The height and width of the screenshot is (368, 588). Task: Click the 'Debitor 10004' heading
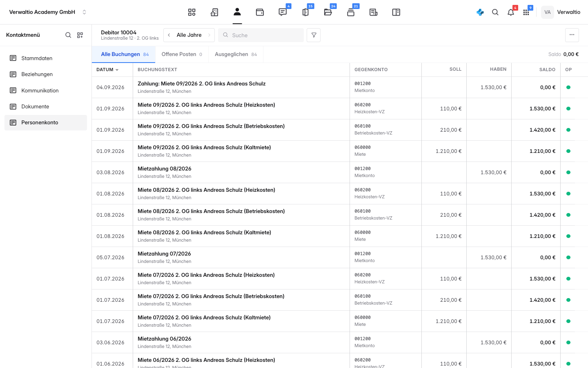[119, 32]
